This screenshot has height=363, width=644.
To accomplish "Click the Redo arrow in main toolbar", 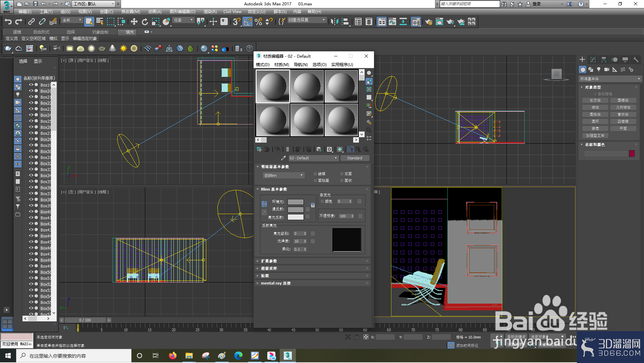I will click(19, 22).
